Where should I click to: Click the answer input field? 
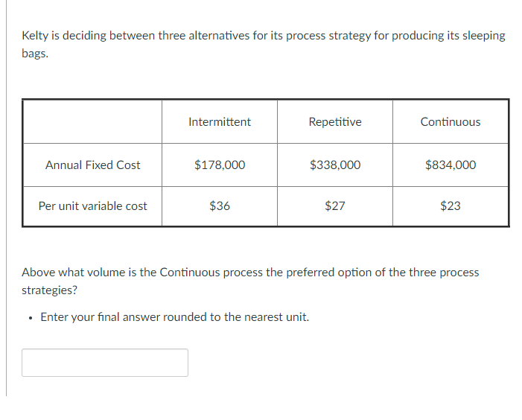105,363
